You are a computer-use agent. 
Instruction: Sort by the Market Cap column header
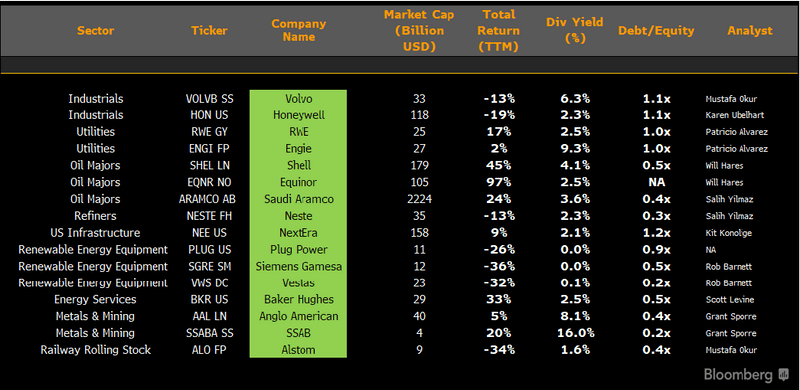pos(419,31)
